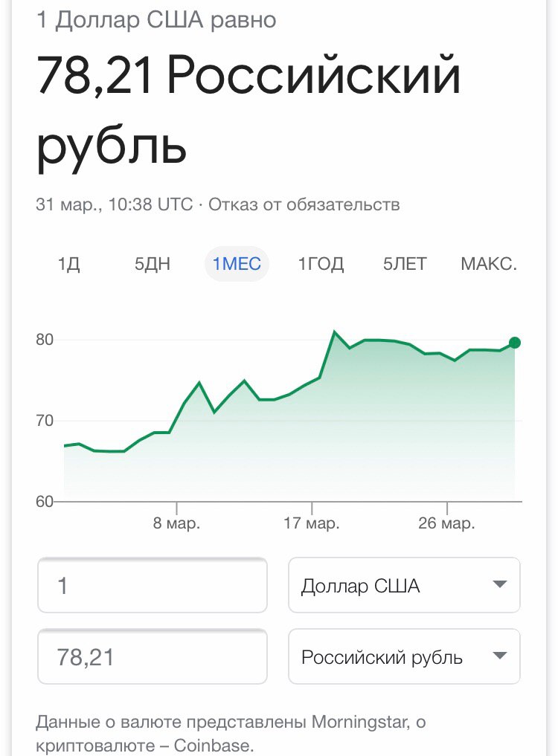Click the 26 мар. date label
Viewport: 558px width, 756px height.
coord(446,523)
